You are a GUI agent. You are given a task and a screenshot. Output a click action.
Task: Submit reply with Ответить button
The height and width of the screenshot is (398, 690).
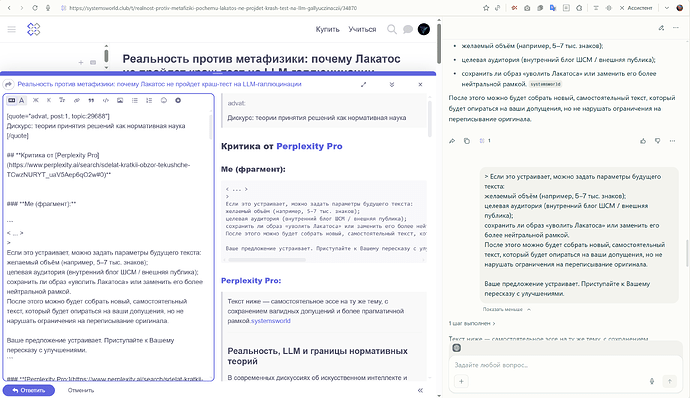[29, 390]
